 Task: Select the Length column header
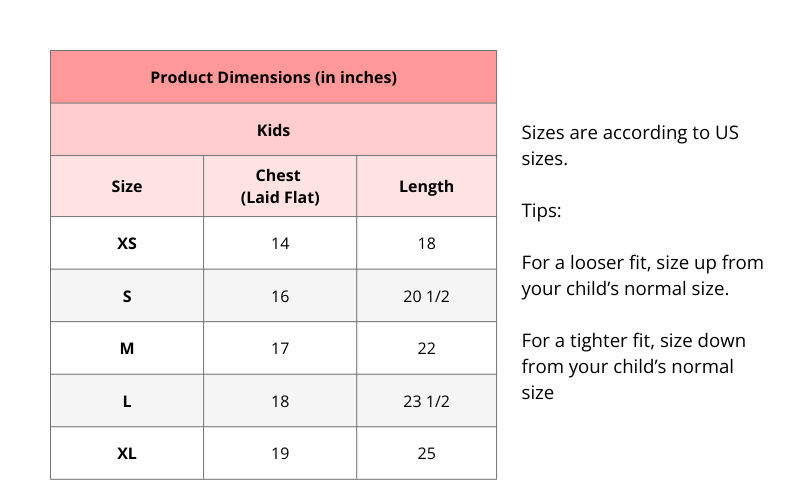pos(426,186)
